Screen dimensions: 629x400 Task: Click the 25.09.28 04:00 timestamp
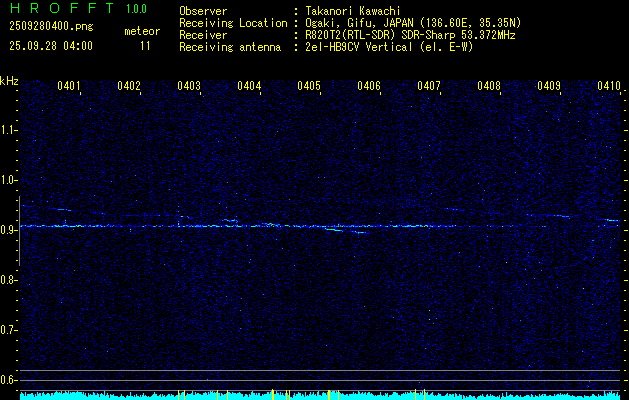point(49,46)
